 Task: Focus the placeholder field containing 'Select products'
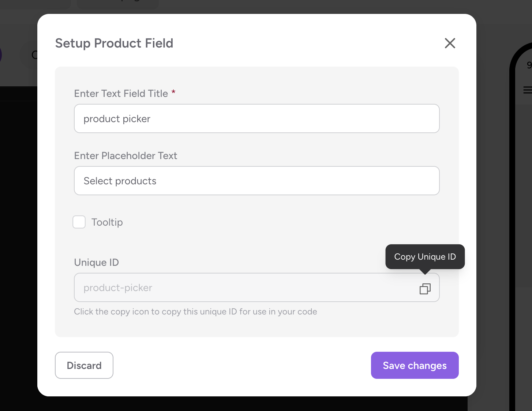tap(256, 181)
